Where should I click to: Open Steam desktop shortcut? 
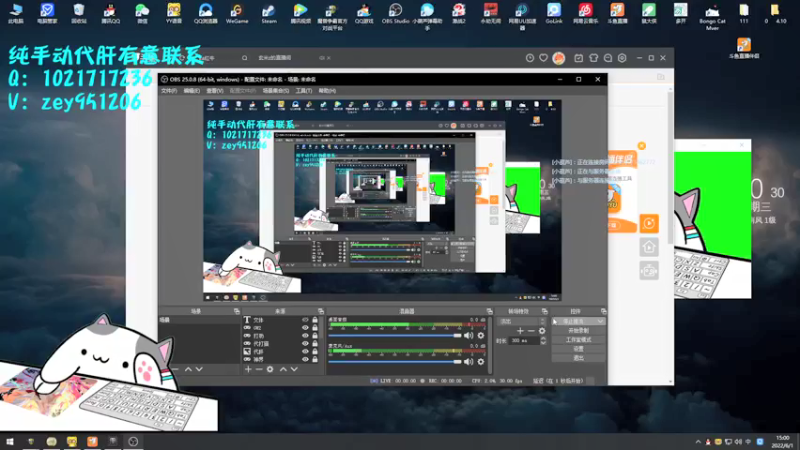pos(269,14)
